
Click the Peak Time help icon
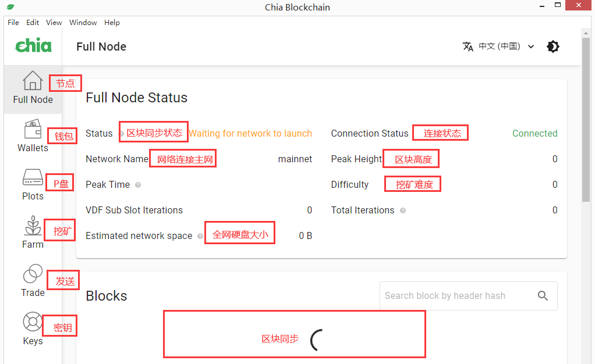pyautogui.click(x=138, y=185)
